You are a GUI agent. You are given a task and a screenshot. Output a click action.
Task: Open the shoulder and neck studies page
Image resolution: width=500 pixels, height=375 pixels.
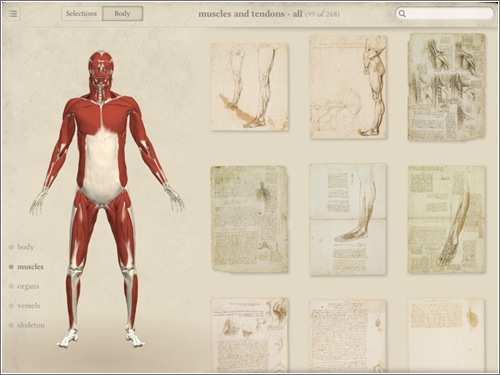(x=446, y=87)
